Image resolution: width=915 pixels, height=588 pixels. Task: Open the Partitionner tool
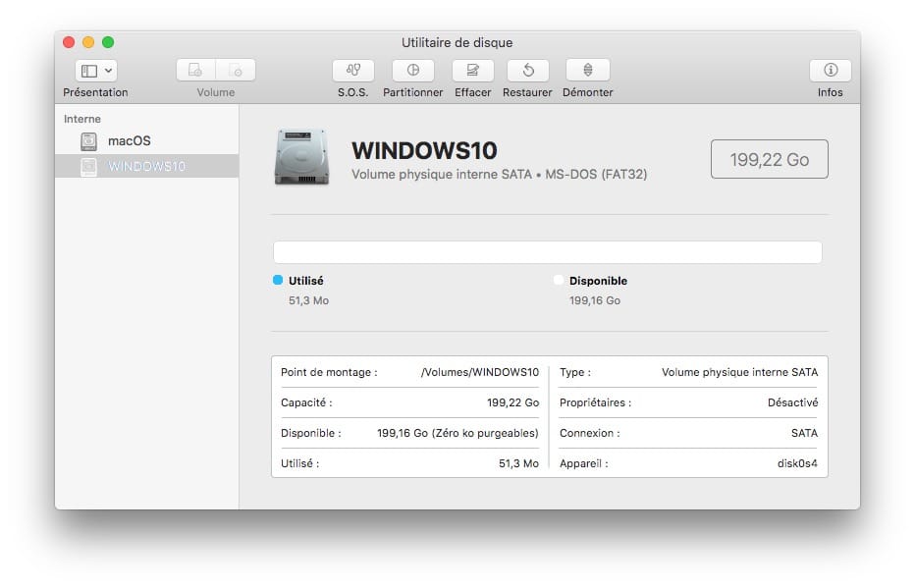pyautogui.click(x=413, y=71)
